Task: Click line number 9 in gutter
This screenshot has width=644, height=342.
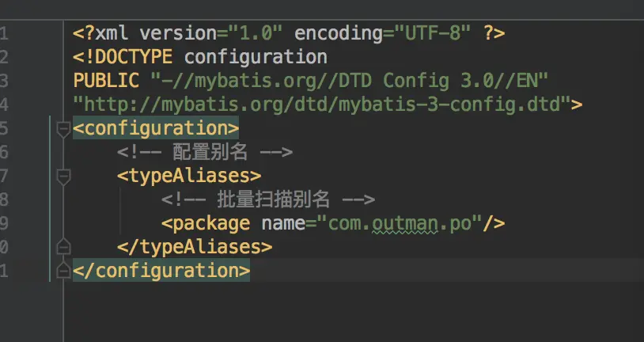Action: click(x=5, y=223)
